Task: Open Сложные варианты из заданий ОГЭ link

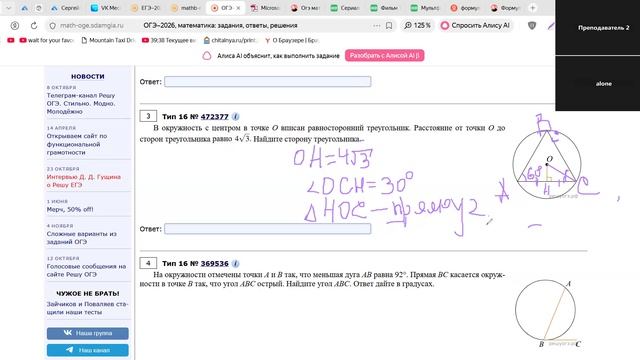Action: (82, 238)
